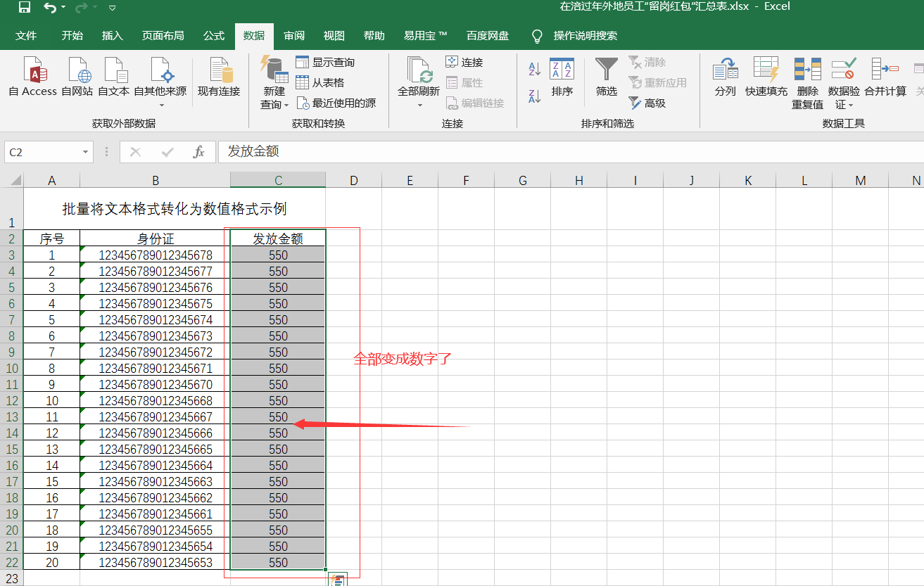The height and width of the screenshot is (586, 924).
Task: Click the 550 cell in row 22
Action: 278,562
